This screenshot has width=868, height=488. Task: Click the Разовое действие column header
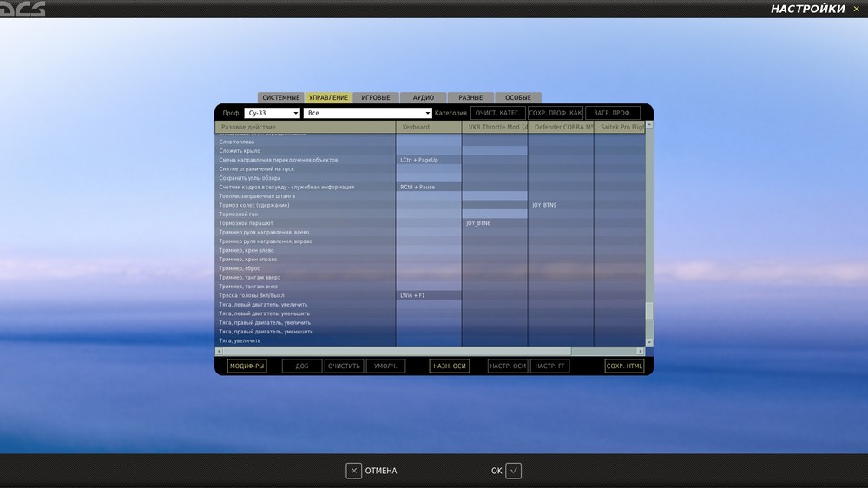306,128
